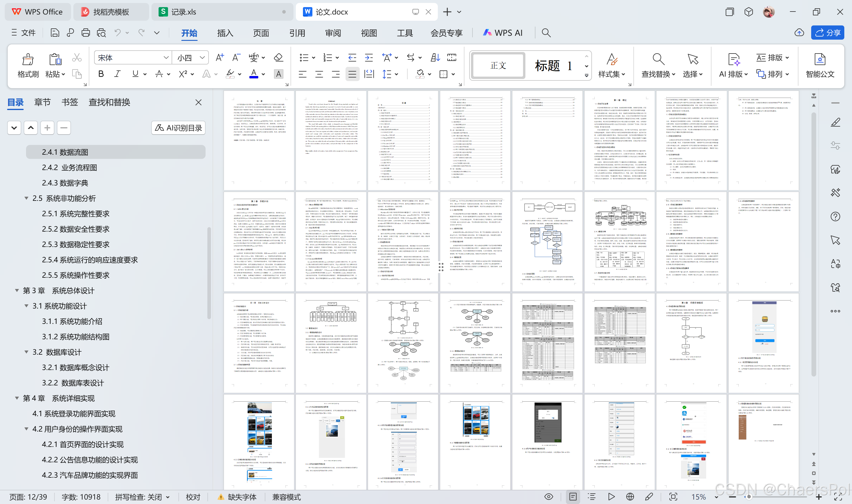852x504 pixels.
Task: Open the Page (页面) ribbon tab
Action: pos(261,33)
